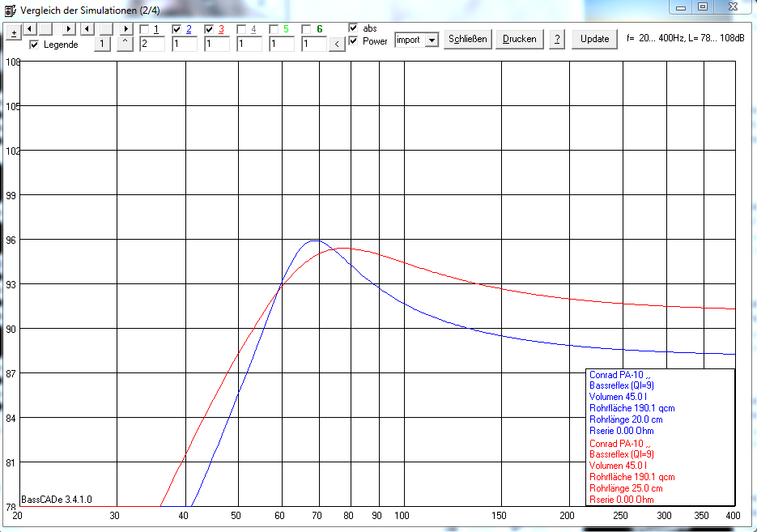Viewport: 757px width, 532px height.
Task: Open the import dropdown arrow
Action: (x=432, y=40)
